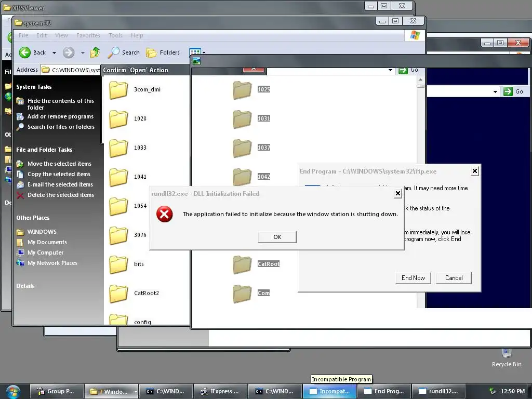Select the 1054 folder icon
Image resolution: width=532 pixels, height=399 pixels.
118,207
